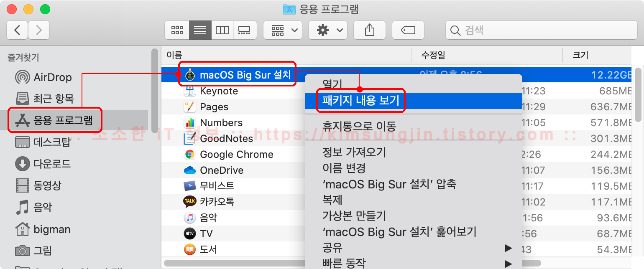Choose 'macOS Big Sur 설치' 훑어보기
This screenshot has width=644, height=269.
(414, 231)
